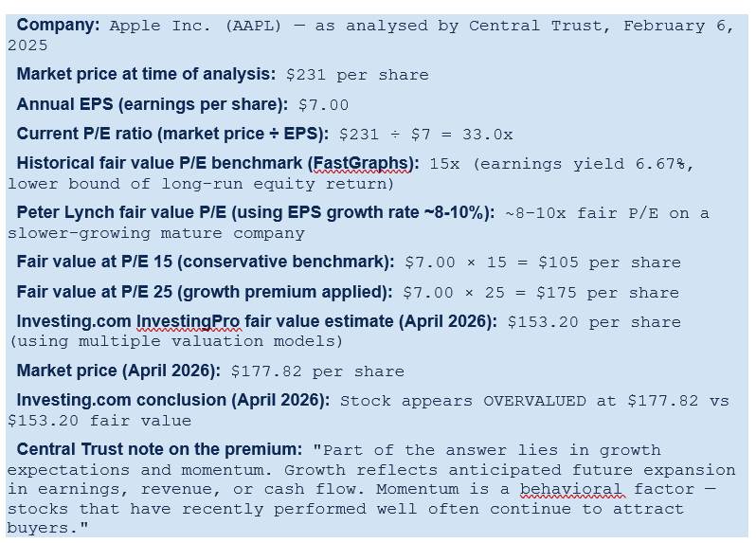Click the 'Apple Inc. (AAPL)' text
Screen dimensions: 756x543
195,26
